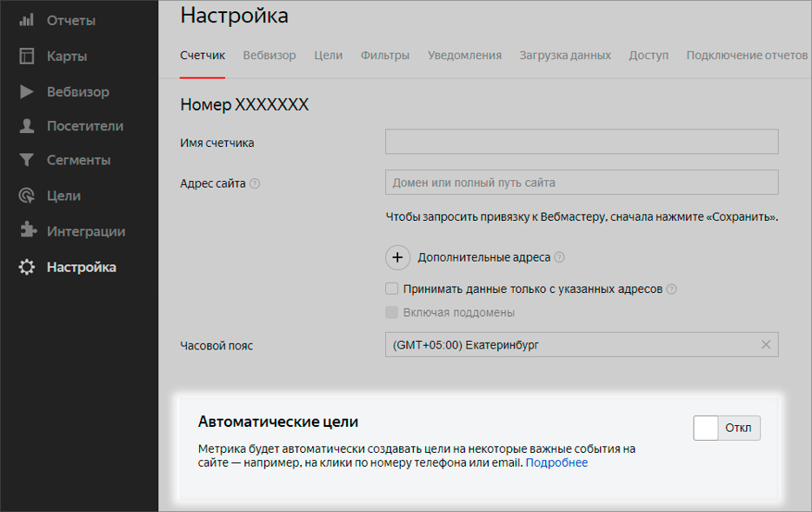Switch to the 'Фильтры' tab
This screenshot has height=512, width=812.
(x=385, y=56)
